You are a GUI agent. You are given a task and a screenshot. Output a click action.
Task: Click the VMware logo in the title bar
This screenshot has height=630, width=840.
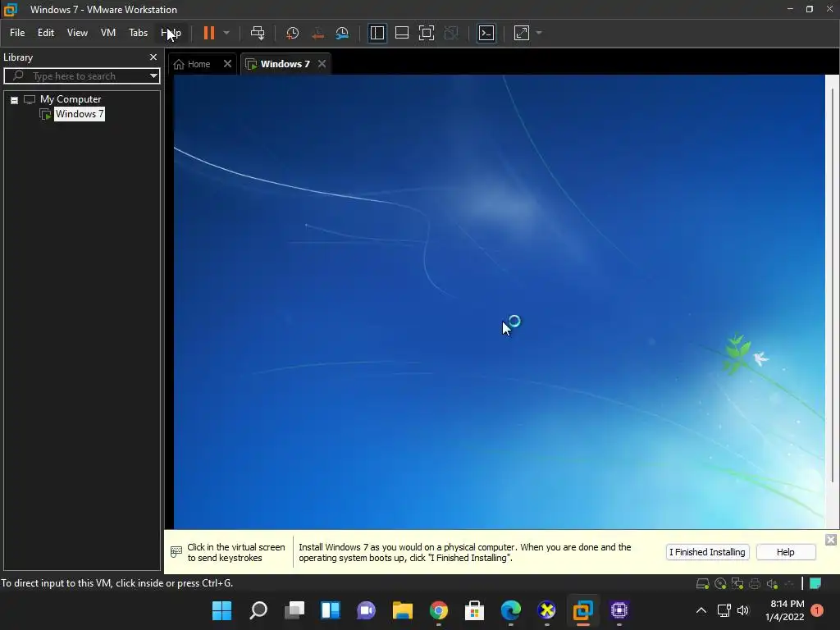coord(10,10)
